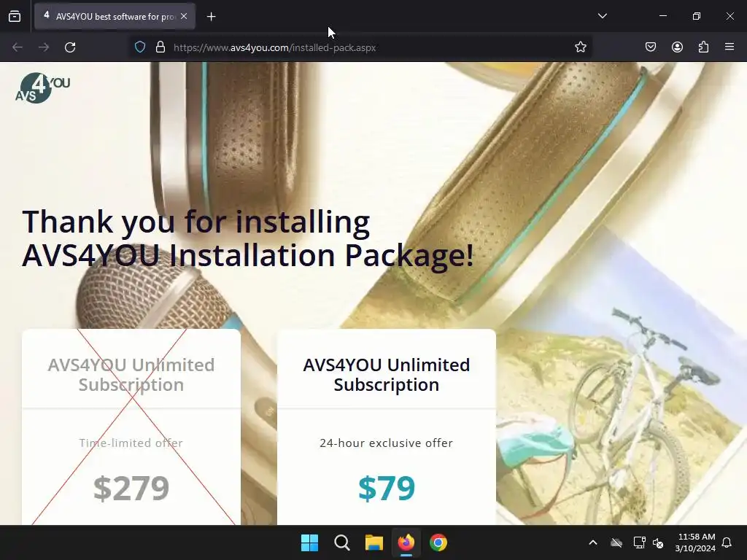This screenshot has height=560, width=747.
Task: Open Firefox account icon
Action: (x=677, y=47)
